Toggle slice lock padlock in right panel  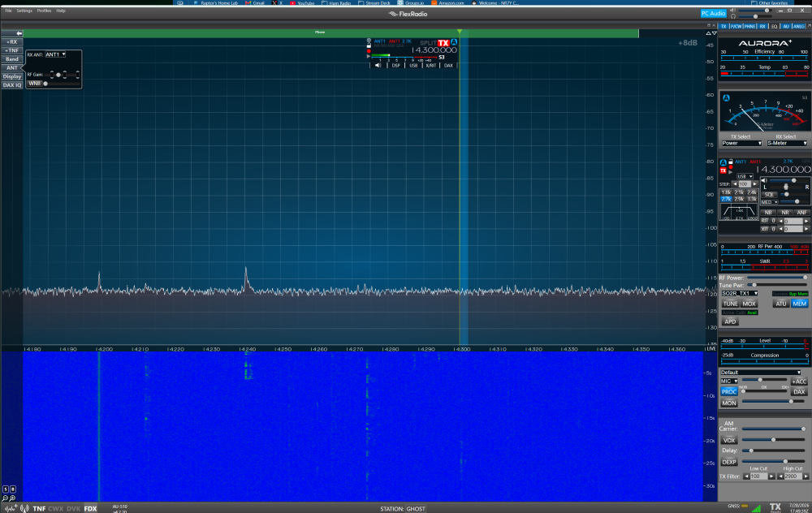tap(730, 162)
